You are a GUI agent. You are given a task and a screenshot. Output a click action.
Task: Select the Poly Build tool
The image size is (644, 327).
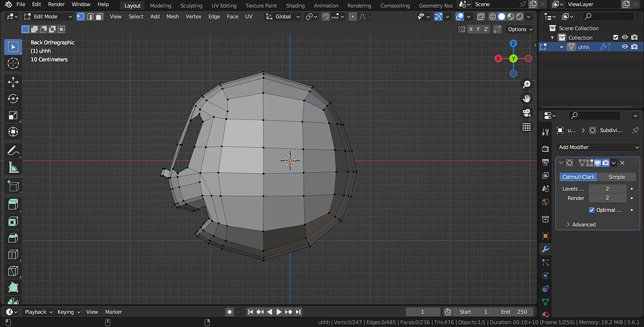click(13, 287)
